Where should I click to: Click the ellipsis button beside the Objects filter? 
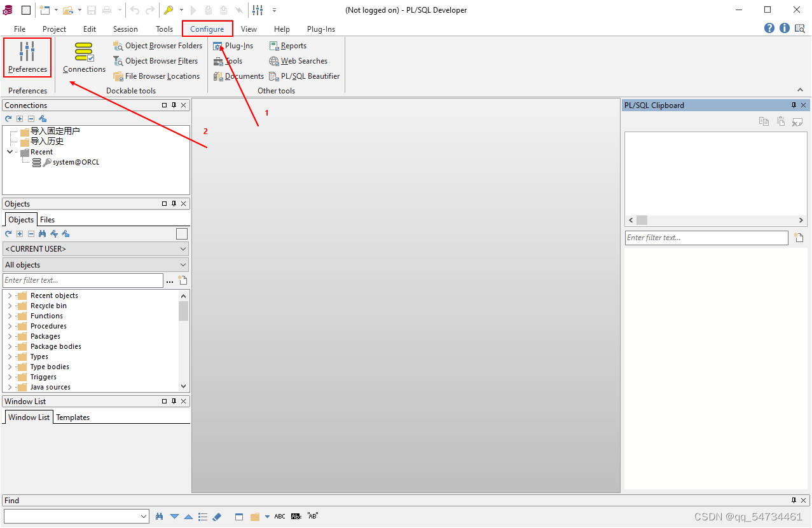click(170, 281)
